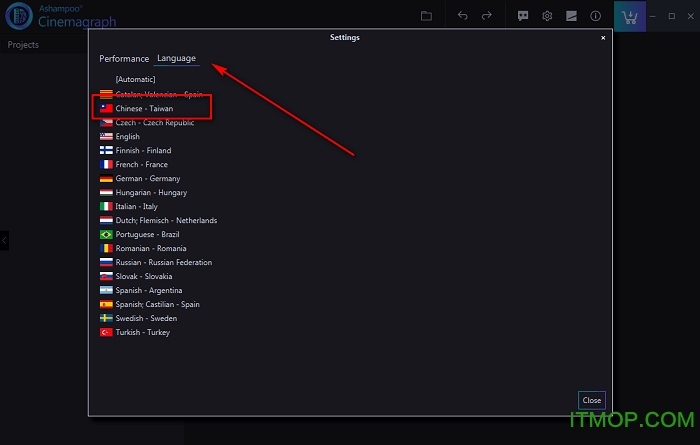700x445 pixels.
Task: Select German - Germany language
Action: (147, 179)
